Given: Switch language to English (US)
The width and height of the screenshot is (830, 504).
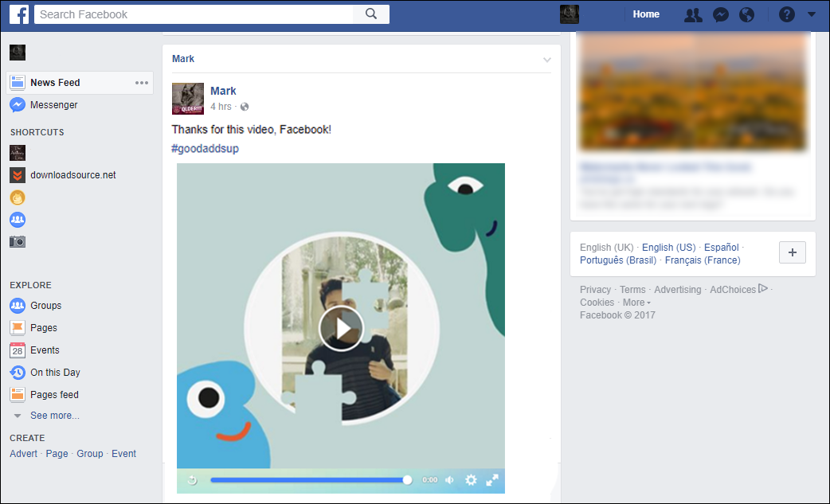Looking at the screenshot, I should click(668, 248).
